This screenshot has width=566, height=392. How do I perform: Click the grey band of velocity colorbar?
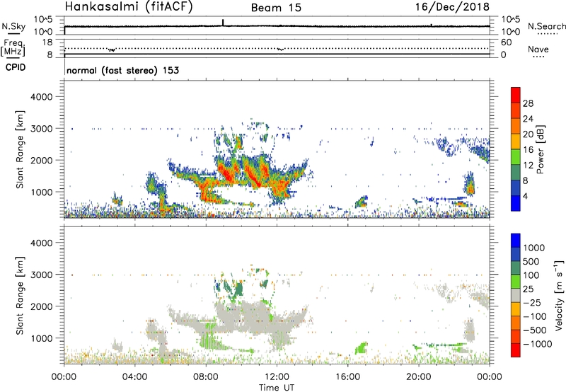[x=516, y=295]
